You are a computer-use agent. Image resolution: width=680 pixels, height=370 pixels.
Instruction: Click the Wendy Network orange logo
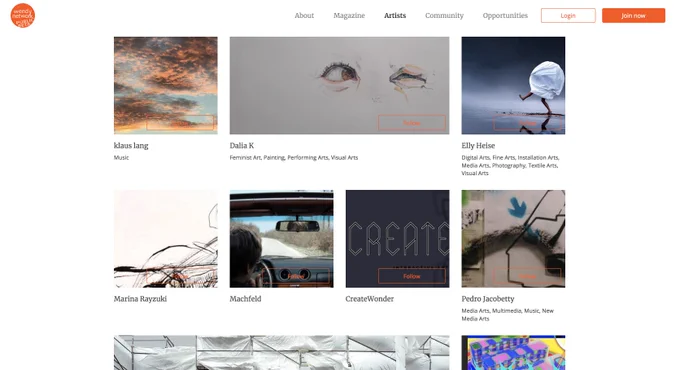pyautogui.click(x=23, y=16)
